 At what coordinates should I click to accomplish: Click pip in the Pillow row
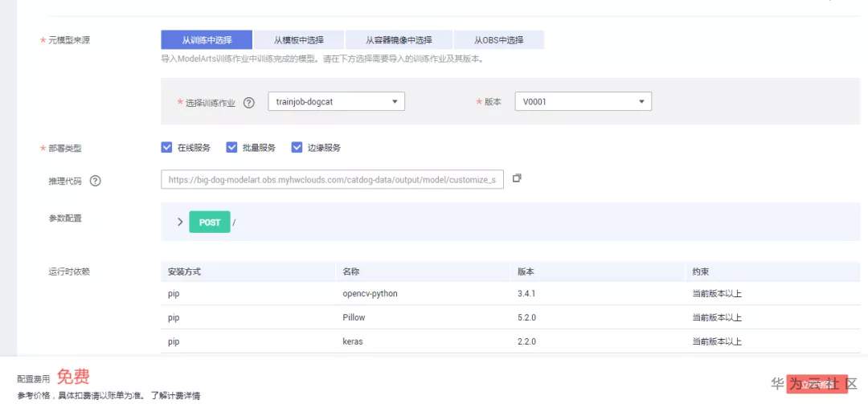point(174,318)
